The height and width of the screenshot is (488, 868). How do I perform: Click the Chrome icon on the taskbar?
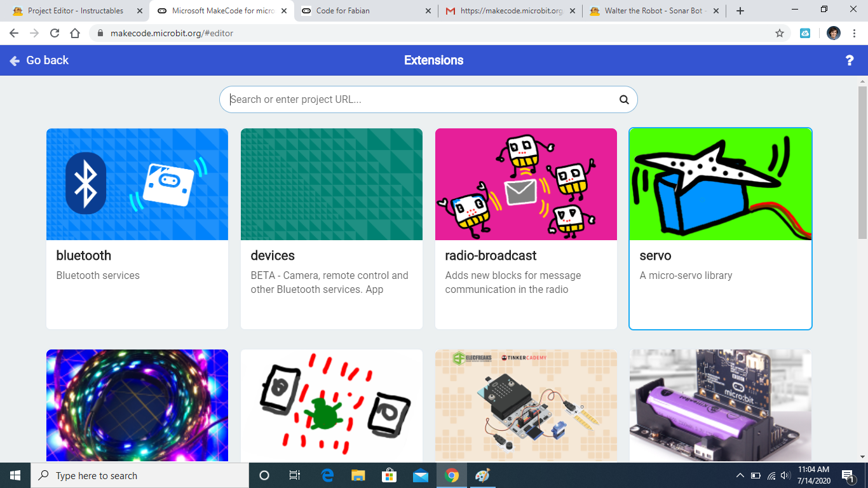(x=452, y=475)
